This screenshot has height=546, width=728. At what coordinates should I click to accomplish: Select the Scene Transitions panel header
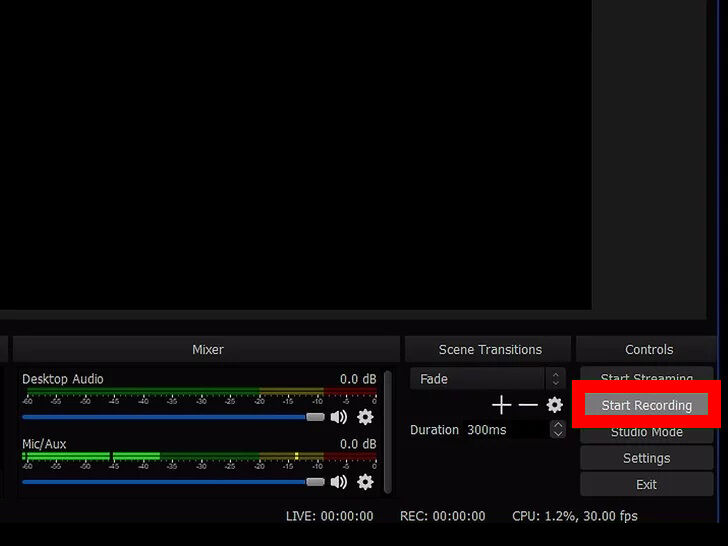[489, 349]
